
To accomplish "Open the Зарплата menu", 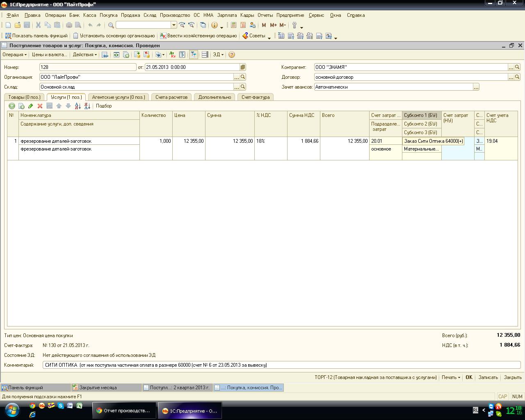I will (227, 15).
